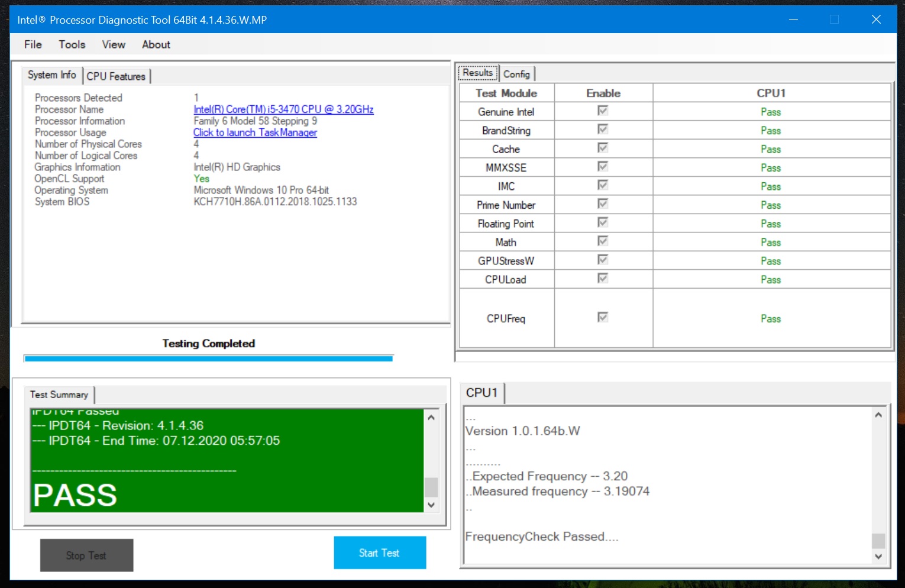The height and width of the screenshot is (588, 905).
Task: Switch to the Config tab
Action: click(516, 74)
